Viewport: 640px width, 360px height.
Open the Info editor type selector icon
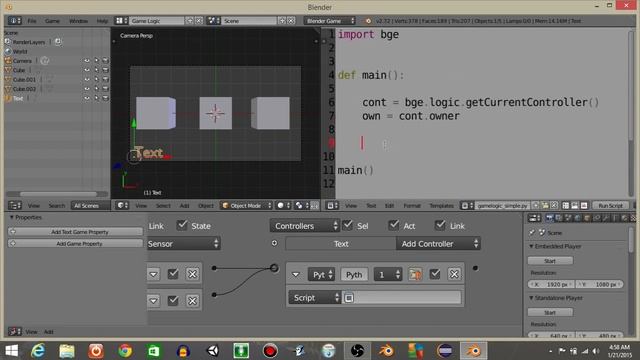(x=15, y=20)
